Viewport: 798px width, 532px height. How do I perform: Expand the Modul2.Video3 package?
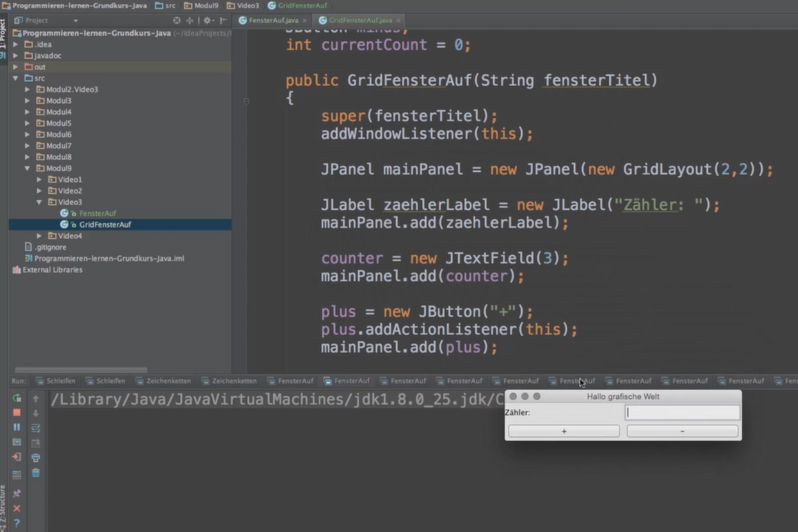pyautogui.click(x=27, y=89)
